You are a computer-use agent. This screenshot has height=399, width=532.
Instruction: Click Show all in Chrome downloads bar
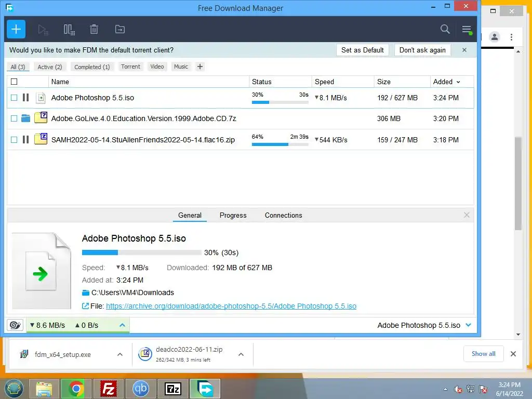(x=484, y=354)
